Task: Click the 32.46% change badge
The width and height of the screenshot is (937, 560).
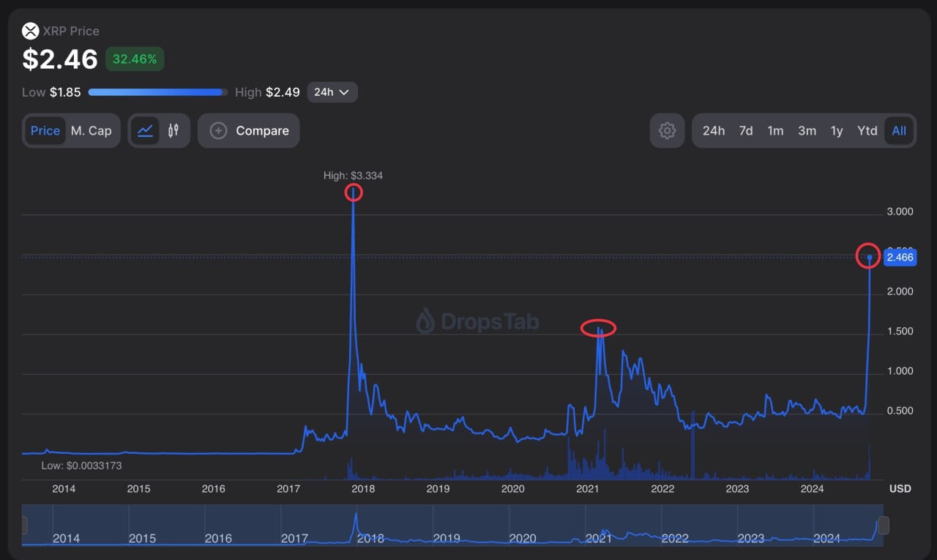Action: (135, 59)
